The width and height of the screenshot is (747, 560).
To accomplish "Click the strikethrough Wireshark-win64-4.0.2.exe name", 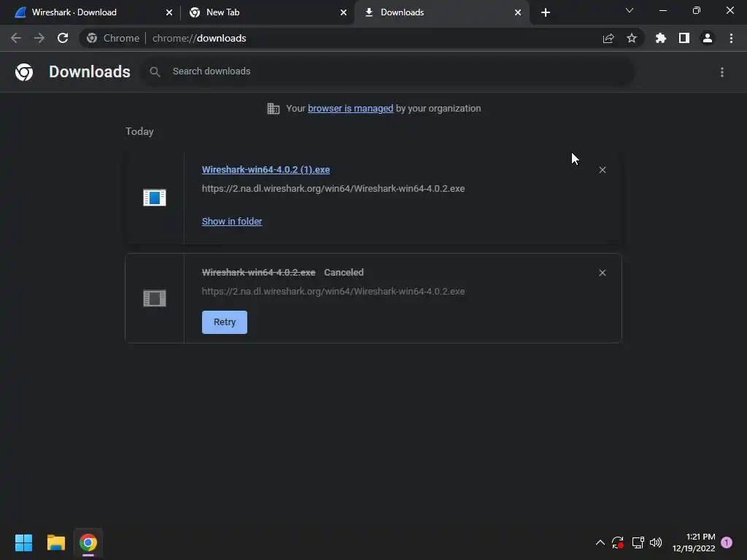I will click(x=259, y=273).
